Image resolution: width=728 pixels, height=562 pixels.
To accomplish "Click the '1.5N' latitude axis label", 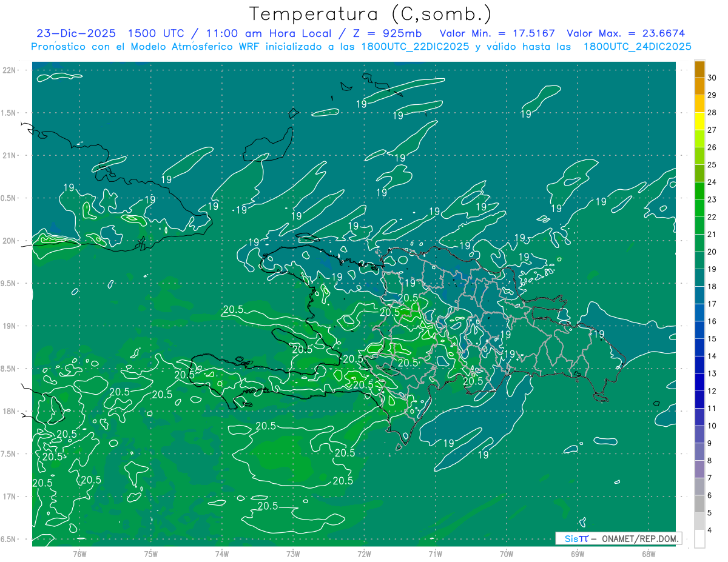I will point(8,113).
